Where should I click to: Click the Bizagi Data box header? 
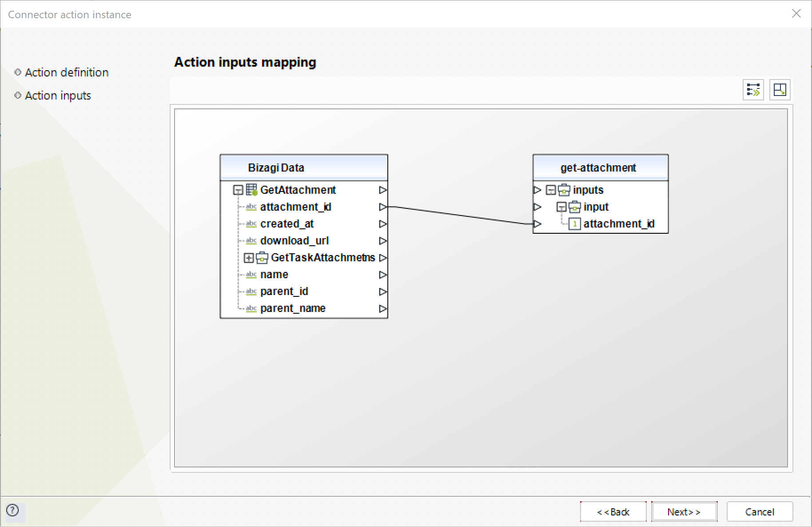point(304,168)
